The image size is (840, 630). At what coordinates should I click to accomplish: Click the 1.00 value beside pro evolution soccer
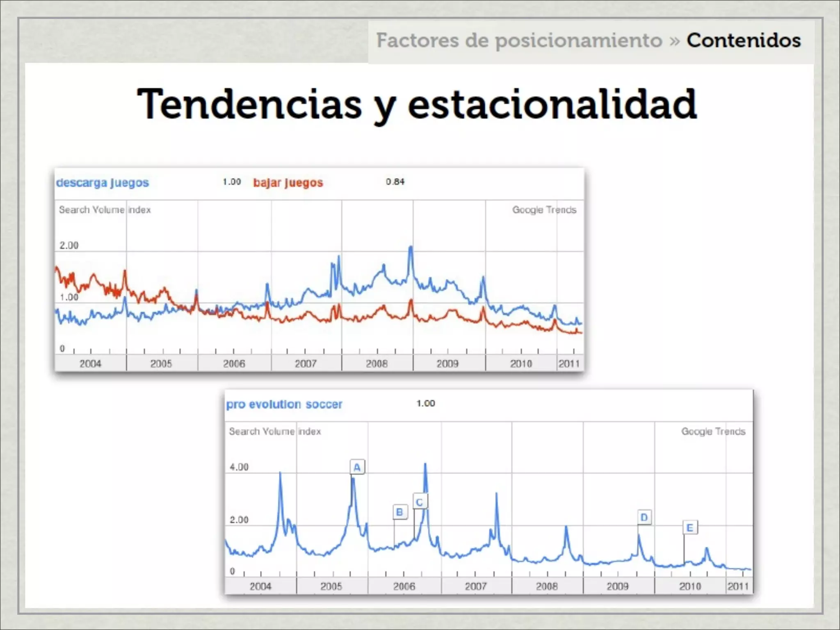tap(426, 404)
